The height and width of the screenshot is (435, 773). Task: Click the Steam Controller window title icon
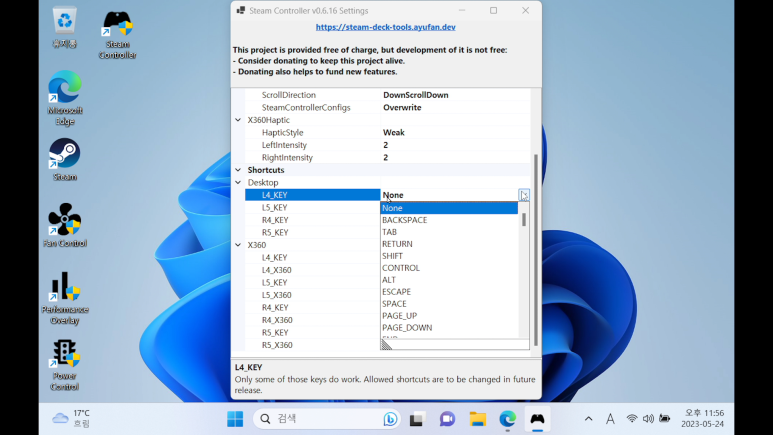241,10
